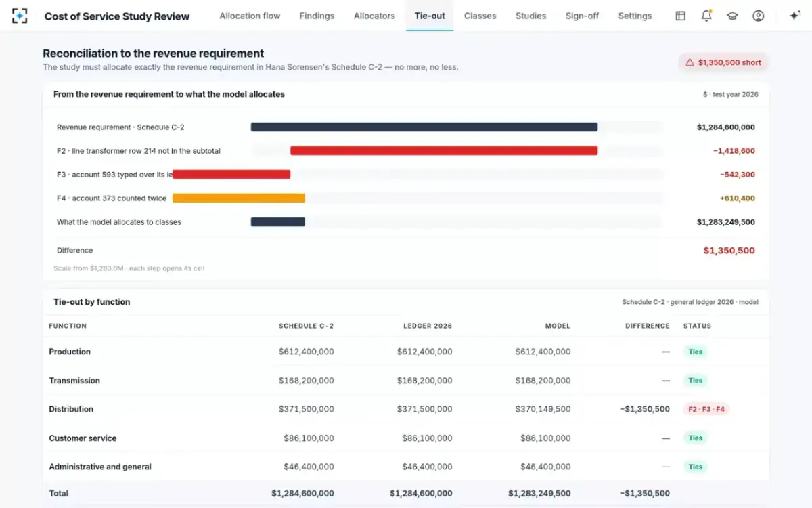Viewport: 812px width, 508px height.
Task: Select the Distribution row name
Action: coord(71,409)
